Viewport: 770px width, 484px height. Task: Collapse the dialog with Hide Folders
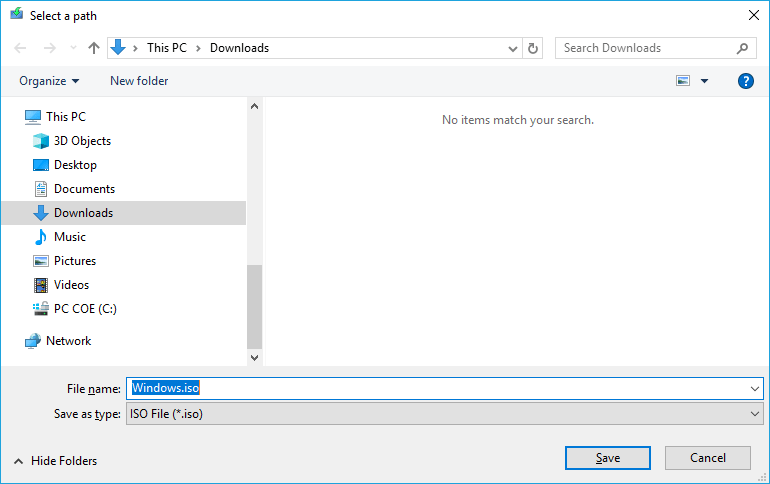55,461
